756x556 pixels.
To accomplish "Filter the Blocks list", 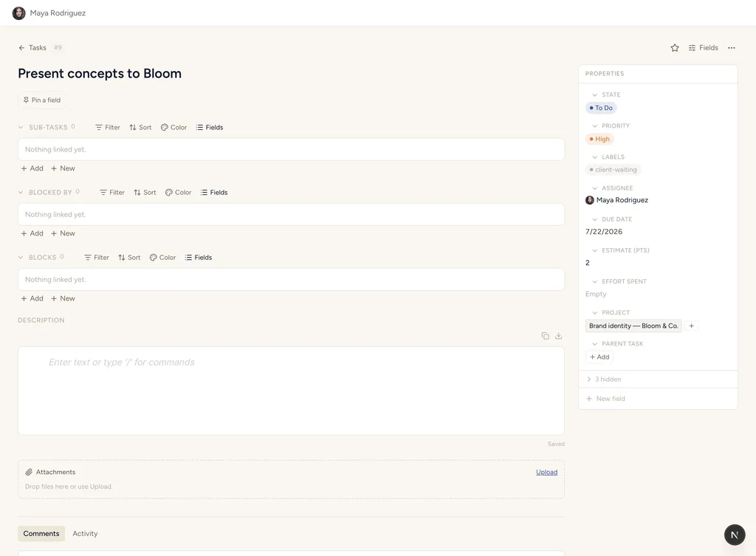I will point(97,258).
